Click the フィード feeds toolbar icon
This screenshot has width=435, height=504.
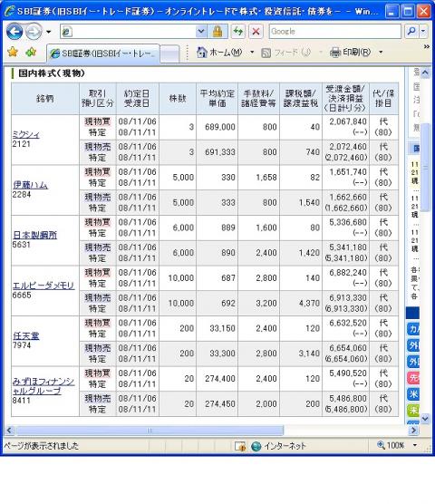pyautogui.click(x=266, y=53)
